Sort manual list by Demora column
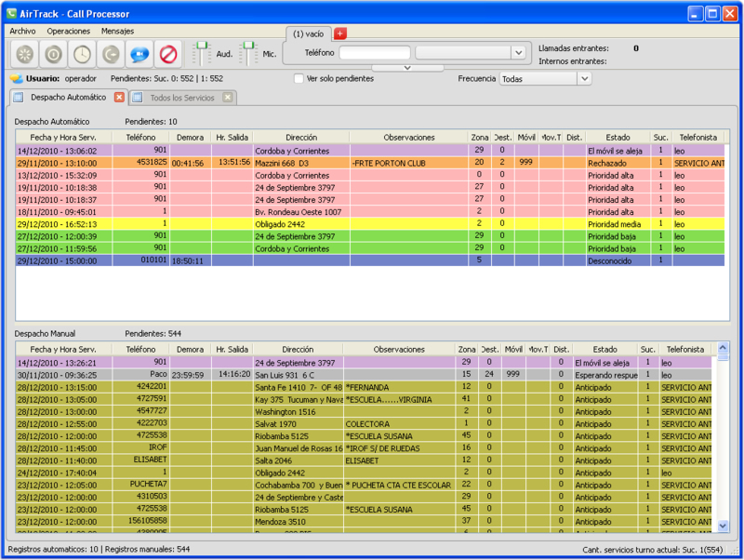 pos(191,350)
